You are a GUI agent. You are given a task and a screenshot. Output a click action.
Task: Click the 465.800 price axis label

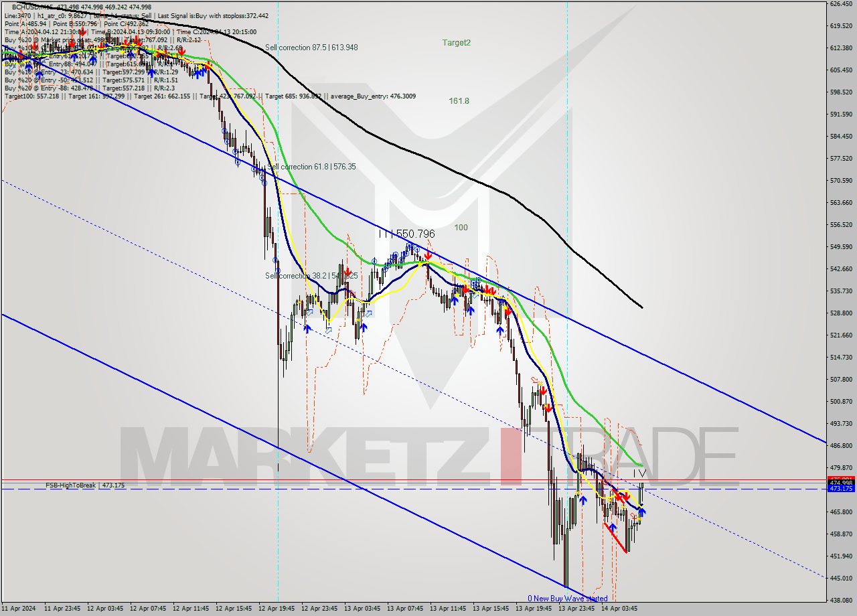(x=841, y=512)
